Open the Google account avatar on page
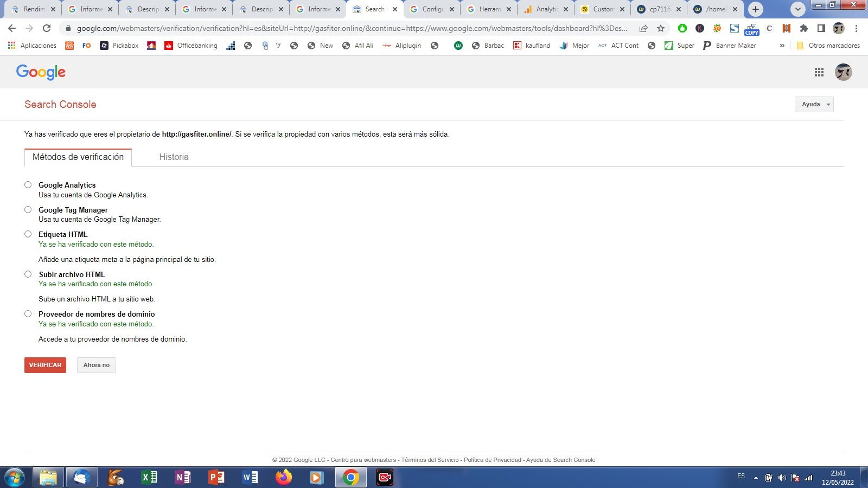The height and width of the screenshot is (488, 868). pyautogui.click(x=843, y=72)
